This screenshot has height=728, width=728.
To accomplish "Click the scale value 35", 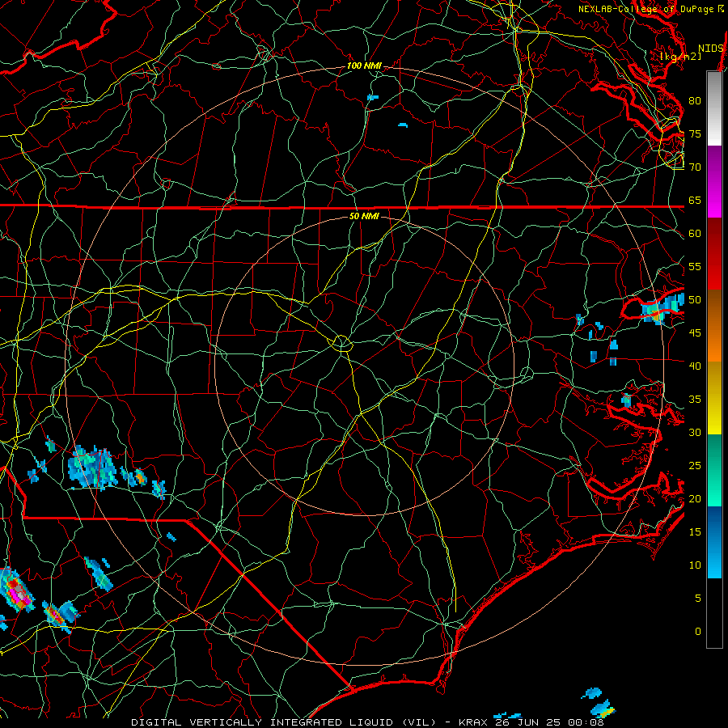I will [695, 400].
